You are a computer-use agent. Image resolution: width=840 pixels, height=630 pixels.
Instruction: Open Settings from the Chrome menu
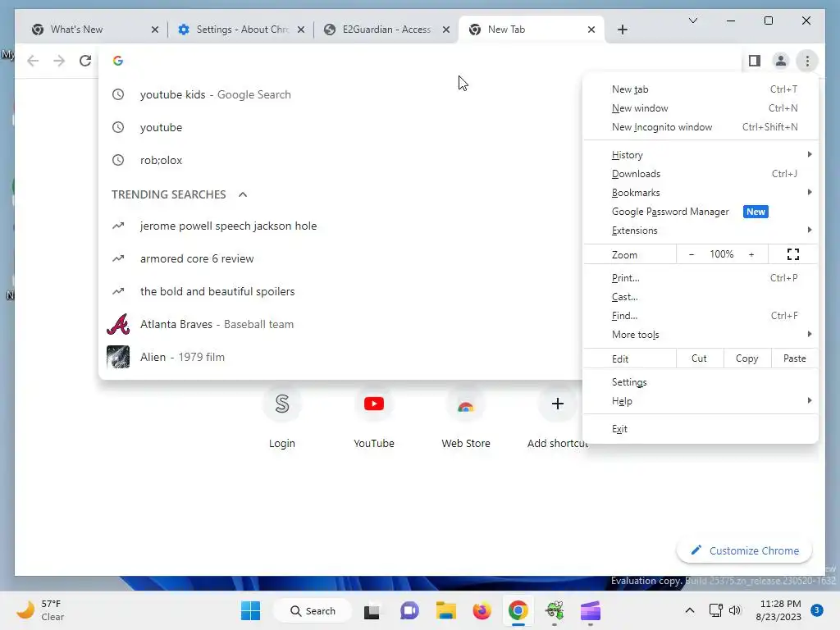pos(701,382)
